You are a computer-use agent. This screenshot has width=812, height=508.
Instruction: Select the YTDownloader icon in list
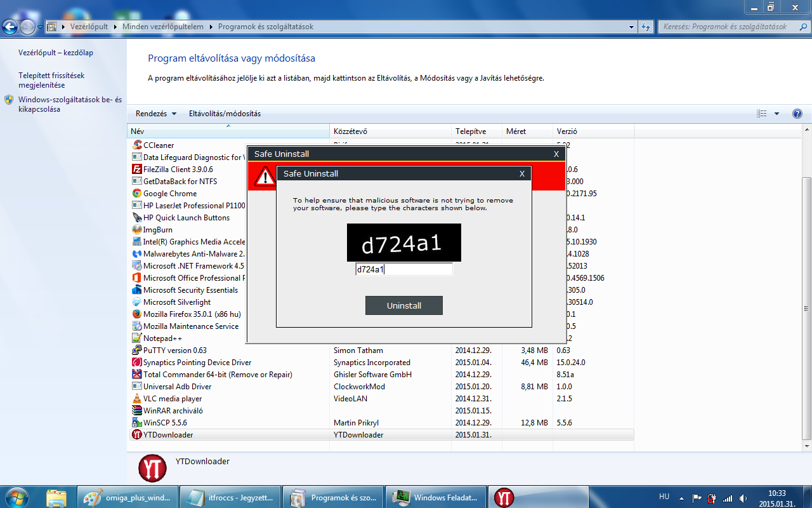(x=136, y=435)
